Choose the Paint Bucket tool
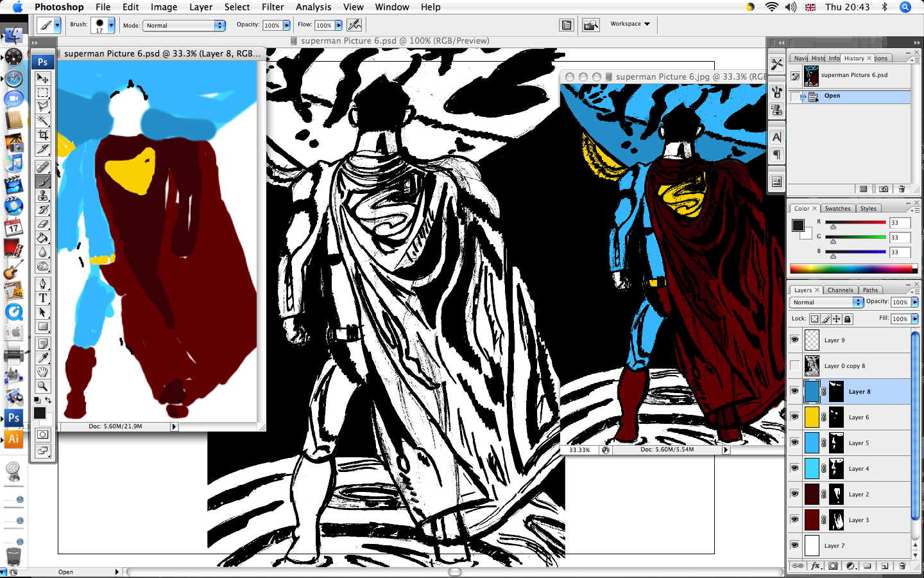Viewport: 924px width, 578px height. coord(43,238)
